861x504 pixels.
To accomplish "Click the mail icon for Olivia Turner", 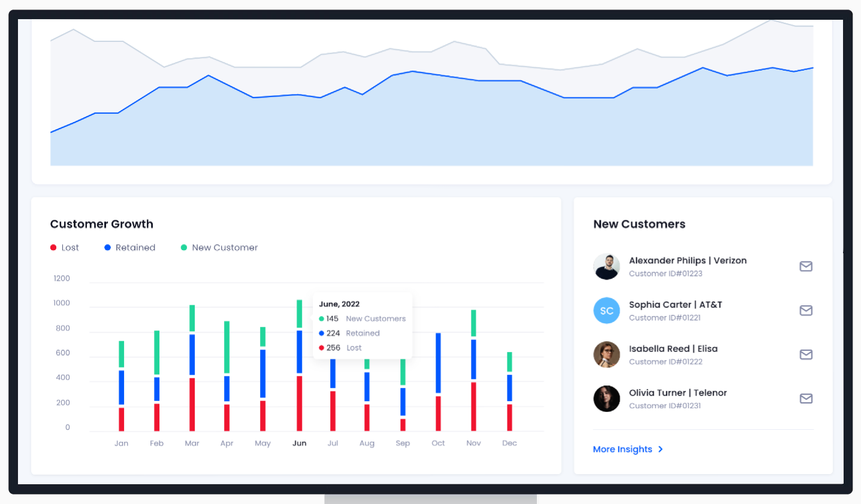I will pyautogui.click(x=806, y=399).
